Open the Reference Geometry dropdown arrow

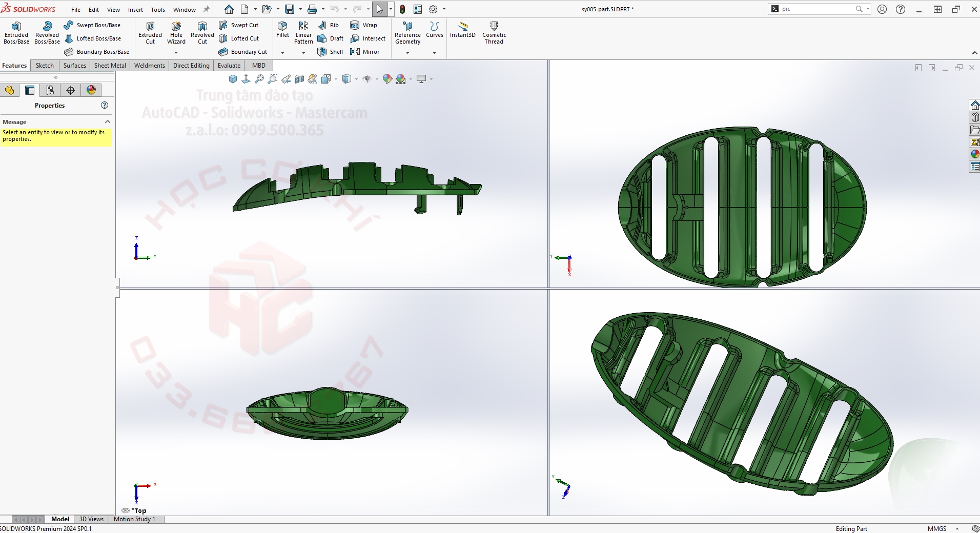coord(407,53)
